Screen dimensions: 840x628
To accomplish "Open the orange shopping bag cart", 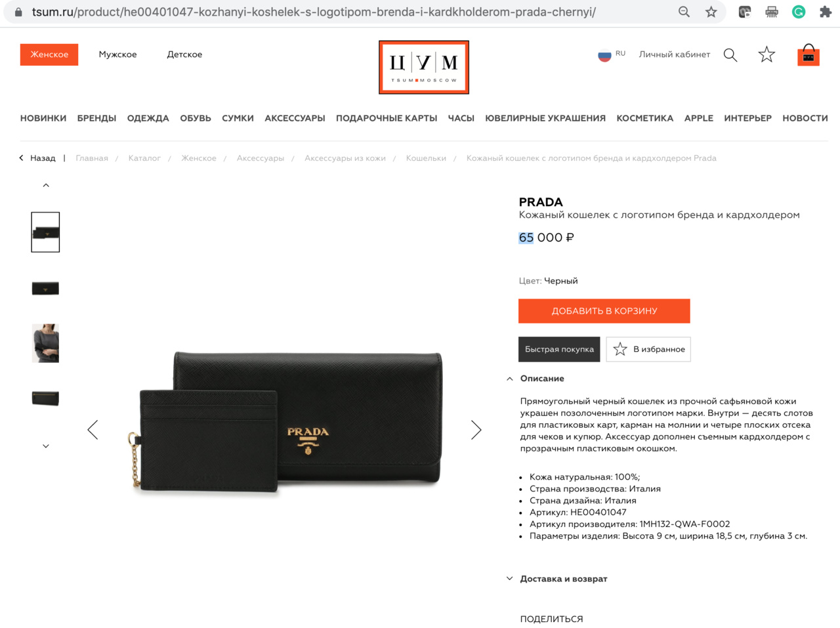I will point(808,55).
